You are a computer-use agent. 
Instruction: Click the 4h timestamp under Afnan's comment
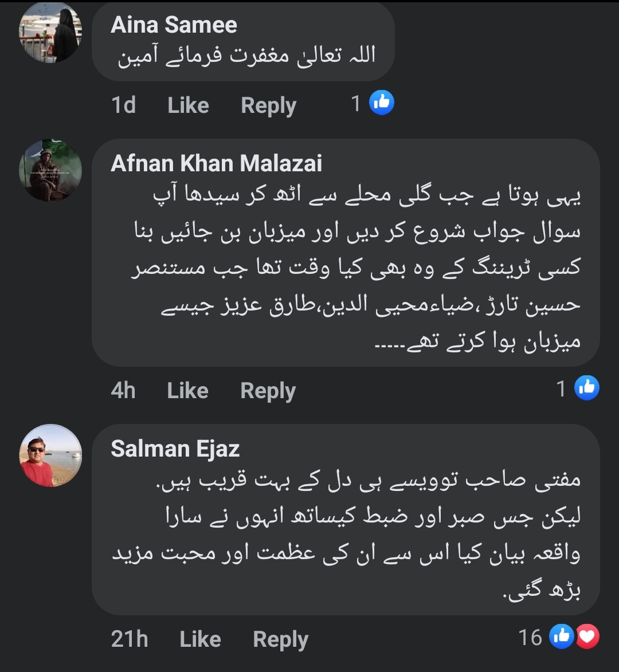pos(123,391)
